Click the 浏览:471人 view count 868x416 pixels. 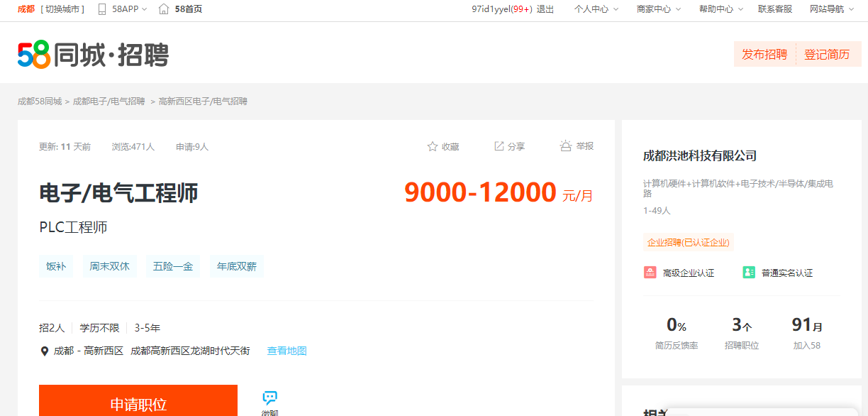[x=133, y=147]
